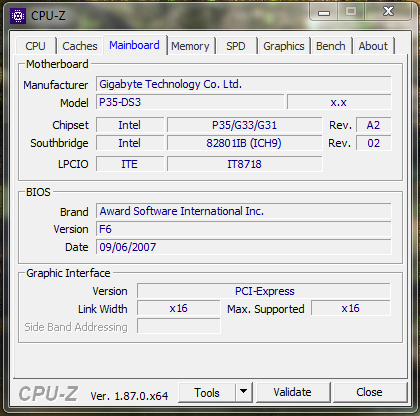Select the IT8718 LPCIO value
This screenshot has height=416, width=420.
(x=245, y=164)
